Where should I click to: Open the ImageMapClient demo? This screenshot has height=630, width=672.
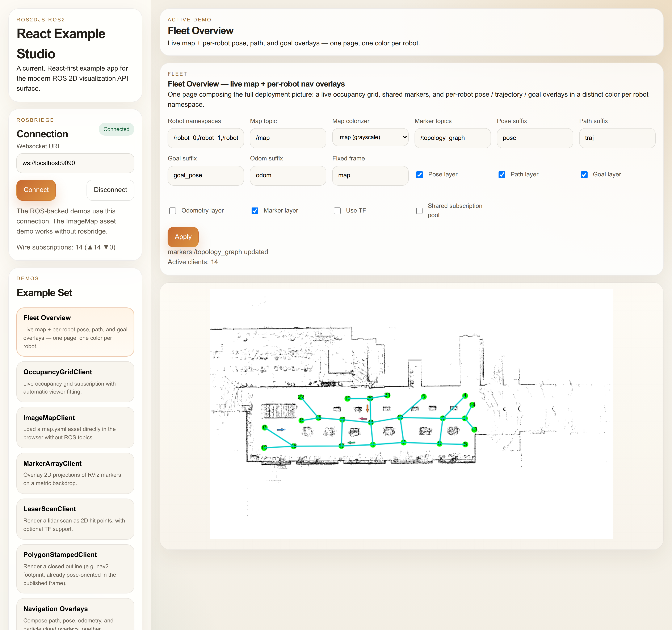pyautogui.click(x=75, y=428)
